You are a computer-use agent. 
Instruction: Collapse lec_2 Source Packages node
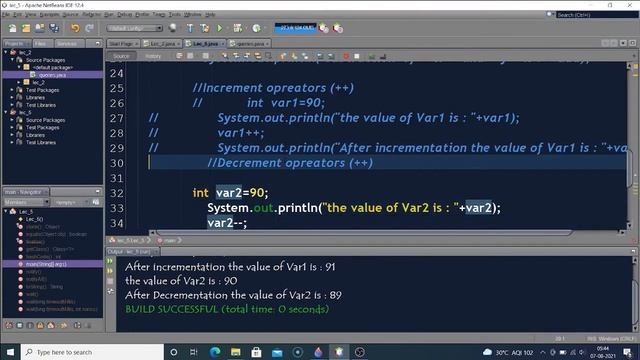pyautogui.click(x=12, y=60)
